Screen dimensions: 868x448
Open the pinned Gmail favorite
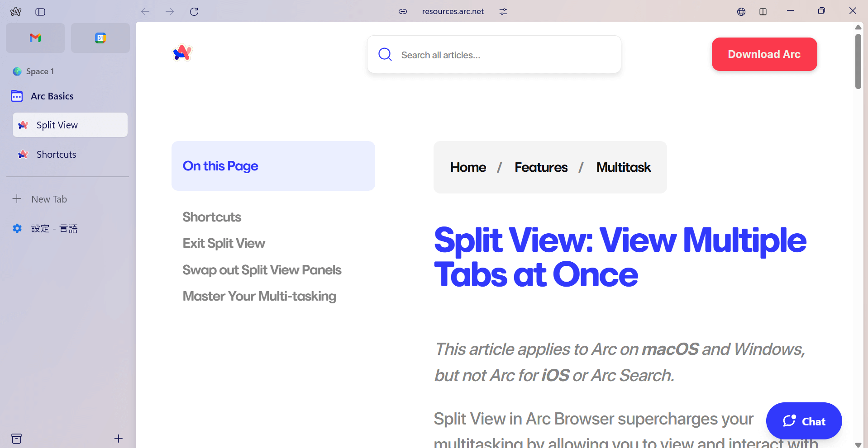(35, 38)
